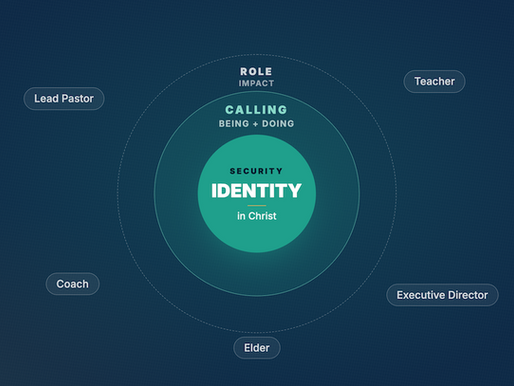514x386 pixels.
Task: Click the SECURITY label
Action: point(256,171)
